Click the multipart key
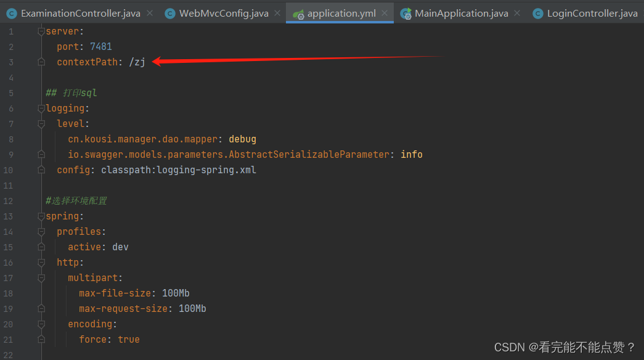The width and height of the screenshot is (644, 360). click(93, 278)
